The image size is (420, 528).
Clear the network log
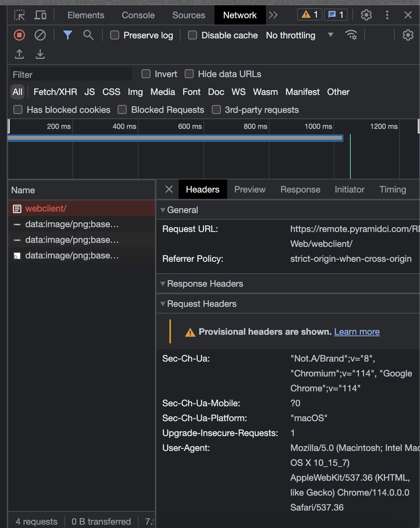(x=40, y=35)
